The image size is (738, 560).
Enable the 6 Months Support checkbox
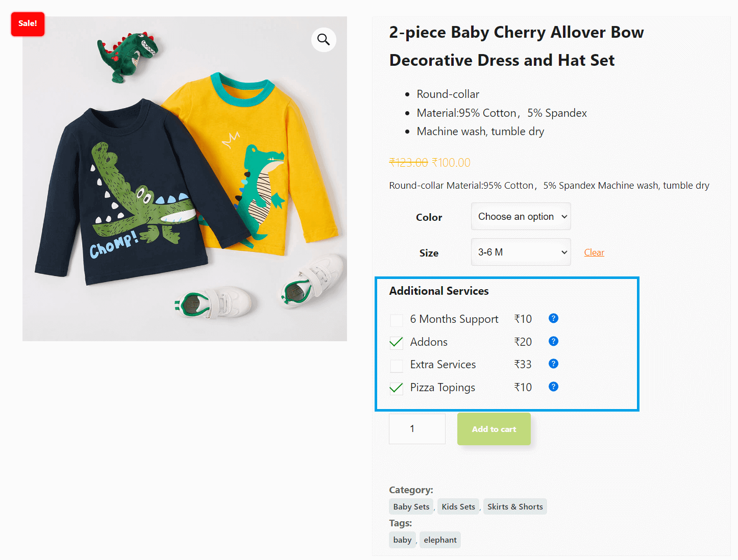[x=397, y=320]
